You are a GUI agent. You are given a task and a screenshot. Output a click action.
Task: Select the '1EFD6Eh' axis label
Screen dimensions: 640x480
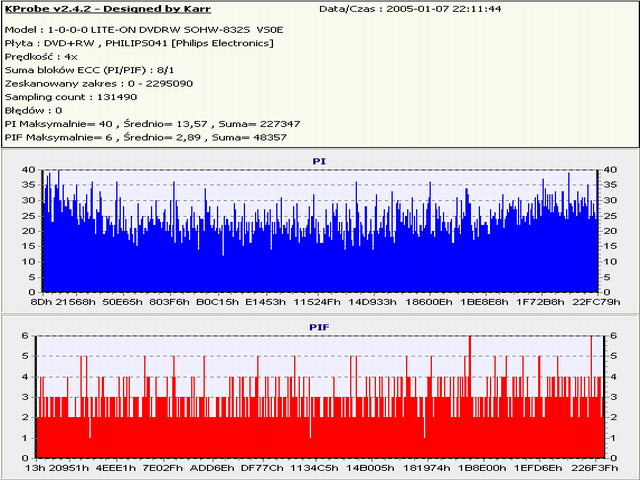[x=538, y=468]
